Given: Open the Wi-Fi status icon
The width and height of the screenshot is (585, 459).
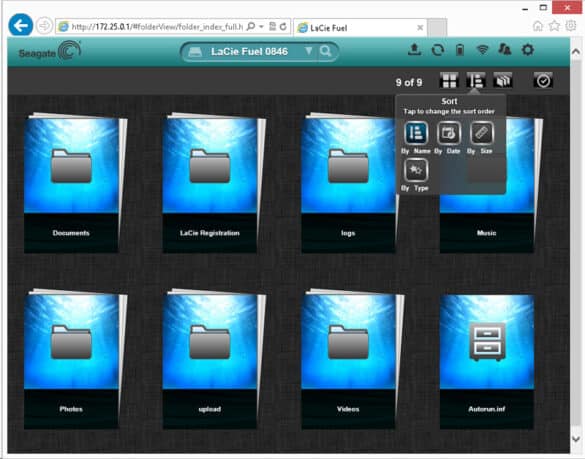Looking at the screenshot, I should [x=482, y=49].
